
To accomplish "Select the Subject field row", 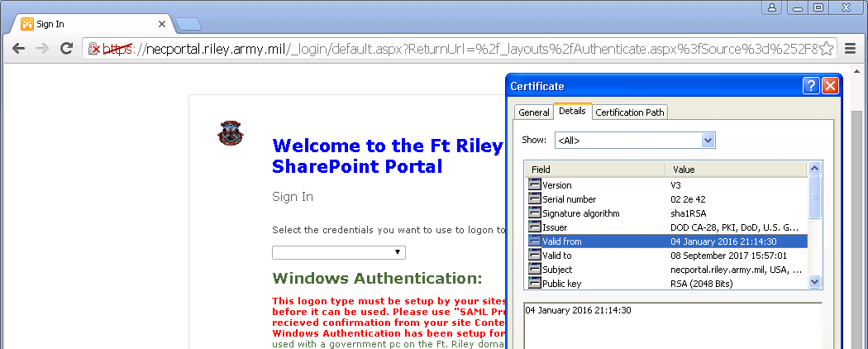I will click(x=666, y=270).
